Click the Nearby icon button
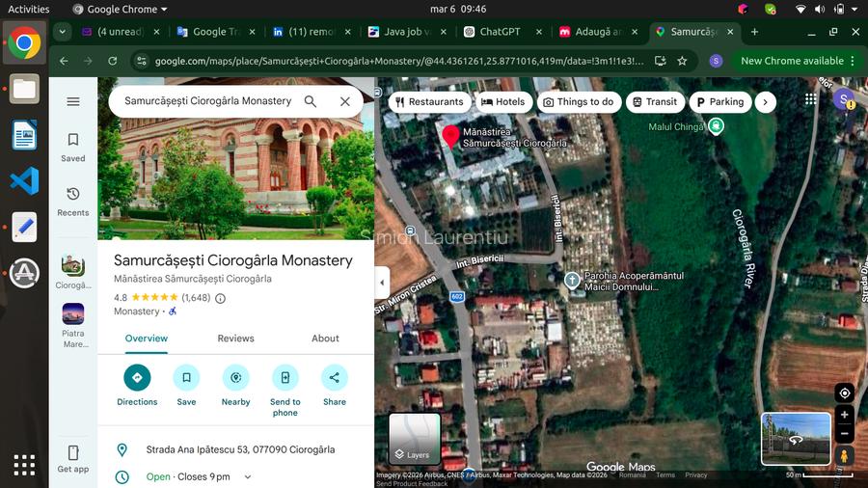Image resolution: width=868 pixels, height=488 pixels. pos(235,378)
